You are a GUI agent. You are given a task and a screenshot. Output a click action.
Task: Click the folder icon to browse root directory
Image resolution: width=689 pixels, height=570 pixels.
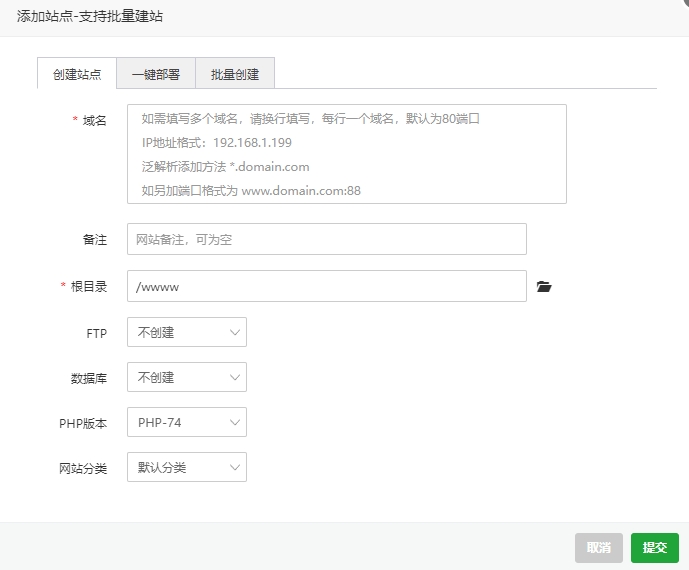pyautogui.click(x=544, y=287)
